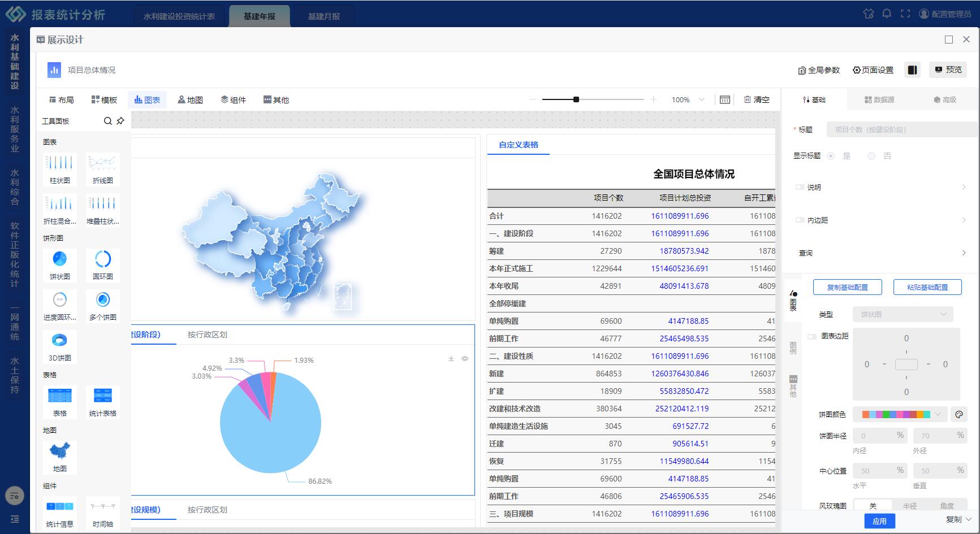Click 复制基础配置 button
This screenshot has width=980, height=534.
848,287
